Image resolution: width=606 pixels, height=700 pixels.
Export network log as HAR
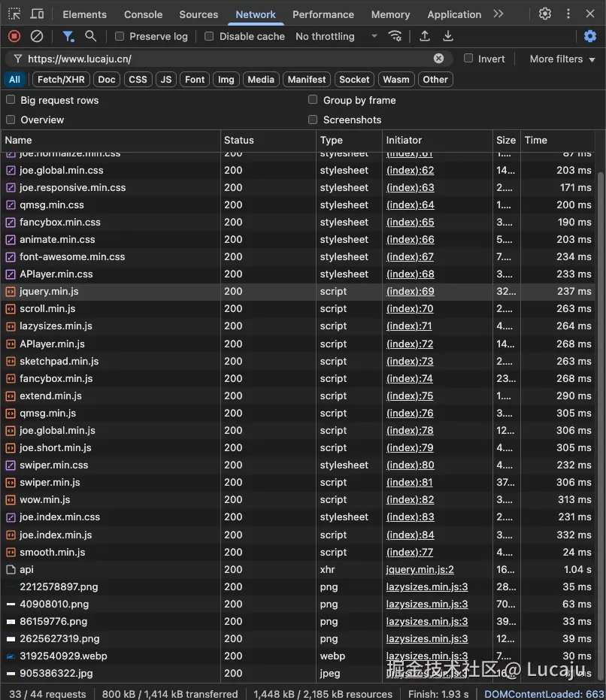tap(447, 36)
